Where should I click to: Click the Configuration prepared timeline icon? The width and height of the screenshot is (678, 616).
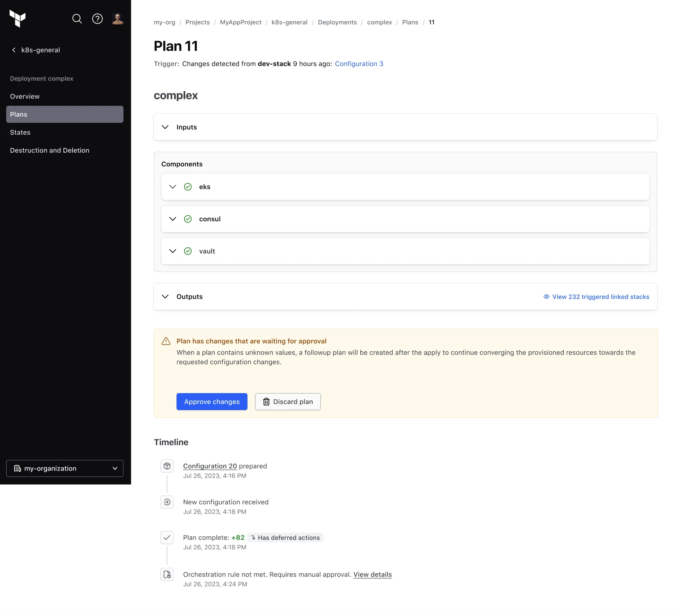[x=167, y=466]
